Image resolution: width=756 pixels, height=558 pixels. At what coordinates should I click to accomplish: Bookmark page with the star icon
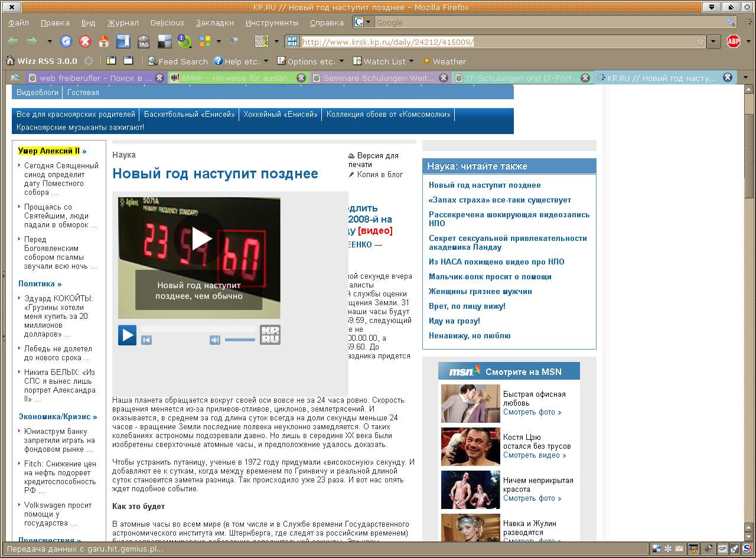click(700, 42)
